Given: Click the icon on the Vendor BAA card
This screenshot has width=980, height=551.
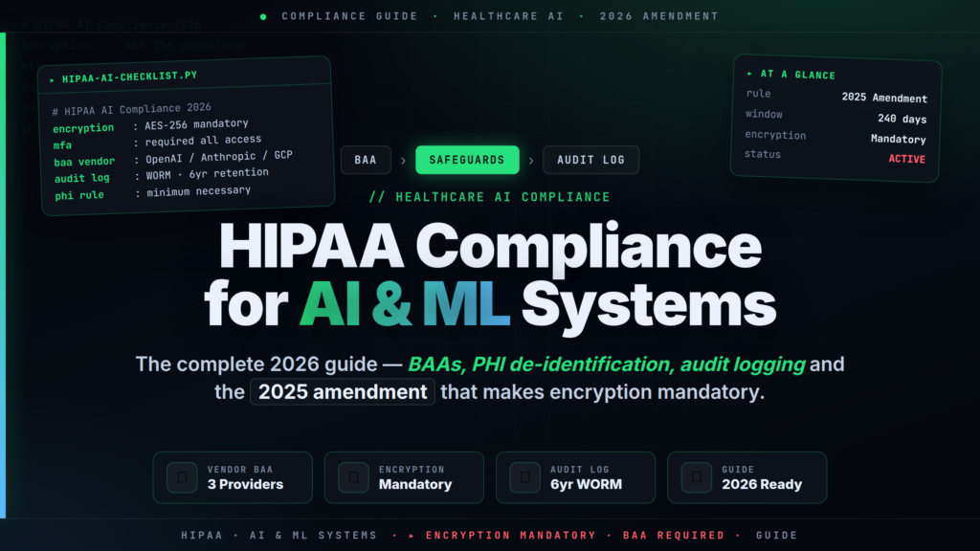Looking at the screenshot, I should tap(182, 477).
